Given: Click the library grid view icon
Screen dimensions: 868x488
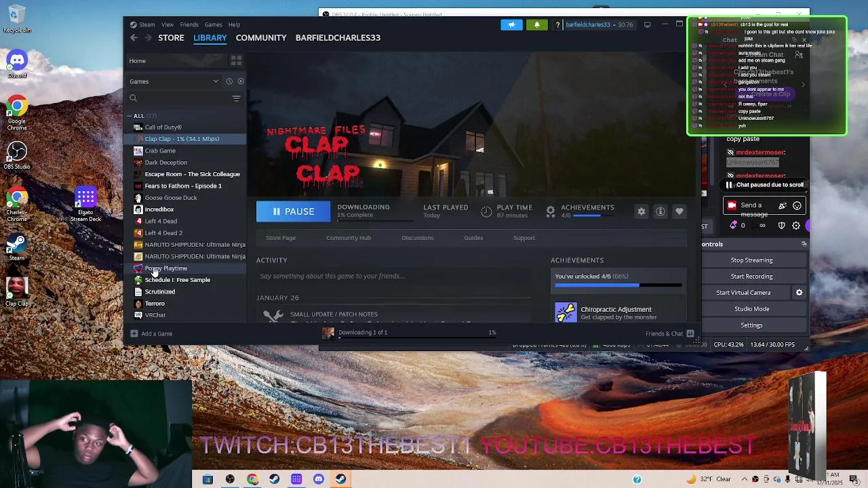Looking at the screenshot, I should click(x=236, y=60).
